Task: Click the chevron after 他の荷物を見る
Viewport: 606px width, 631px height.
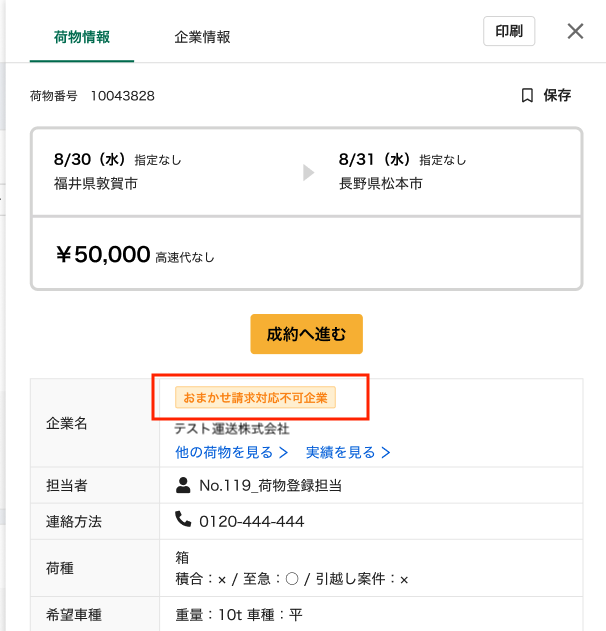Action: pos(283,453)
